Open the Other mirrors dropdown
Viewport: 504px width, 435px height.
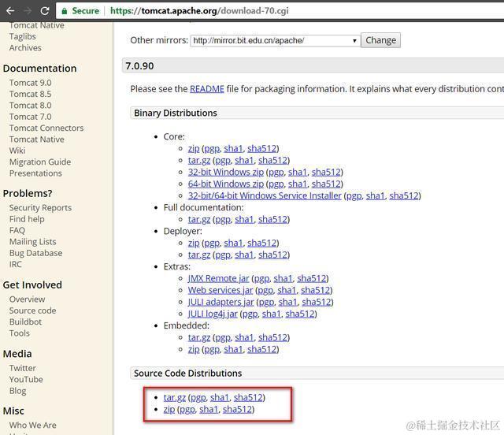pyautogui.click(x=275, y=40)
